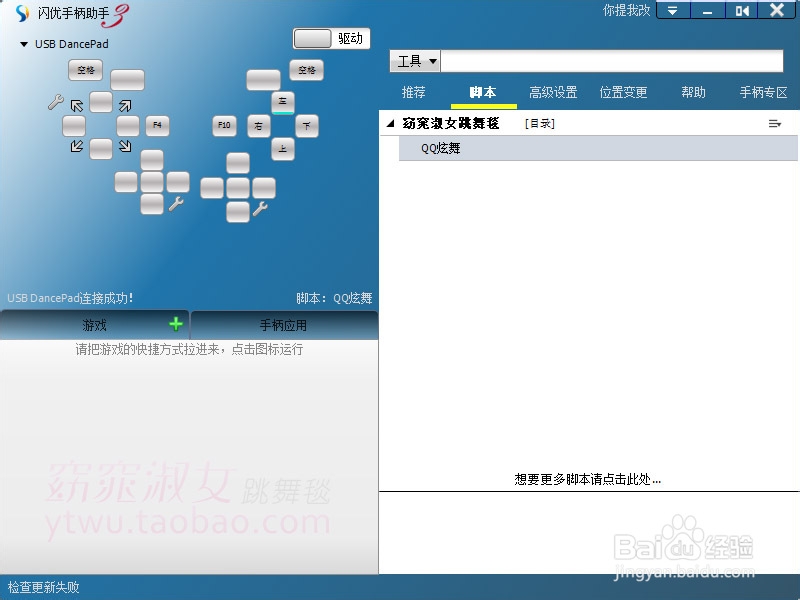Collapse the 窈窕淑女跳舞毯 script group

(390, 123)
